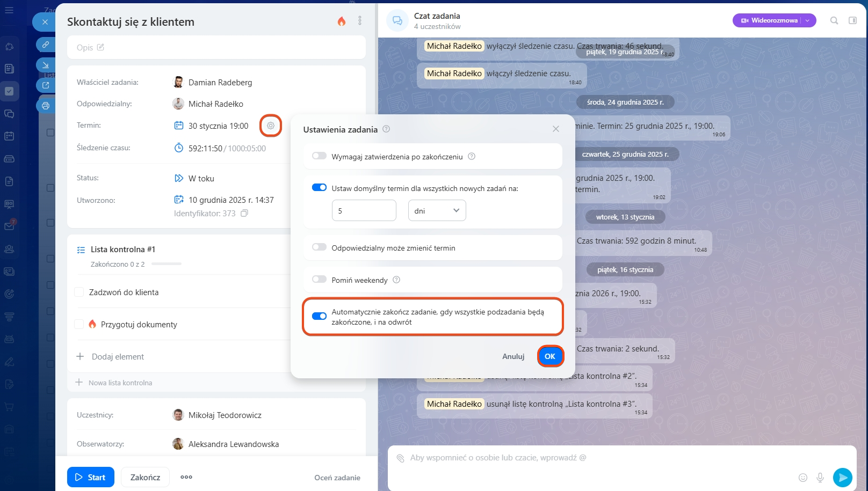This screenshot has height=491, width=868.
Task: Send the chat message
Action: (x=842, y=477)
